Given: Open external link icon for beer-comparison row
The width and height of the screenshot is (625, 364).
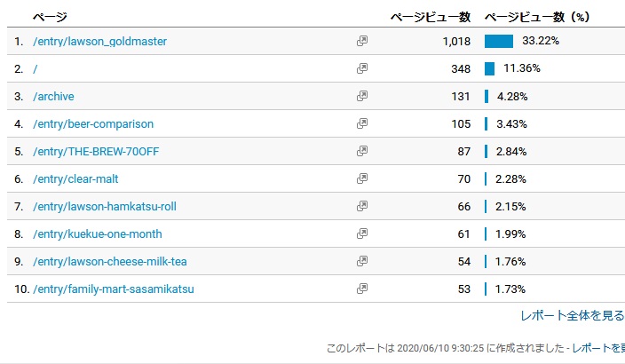Looking at the screenshot, I should pos(362,123).
